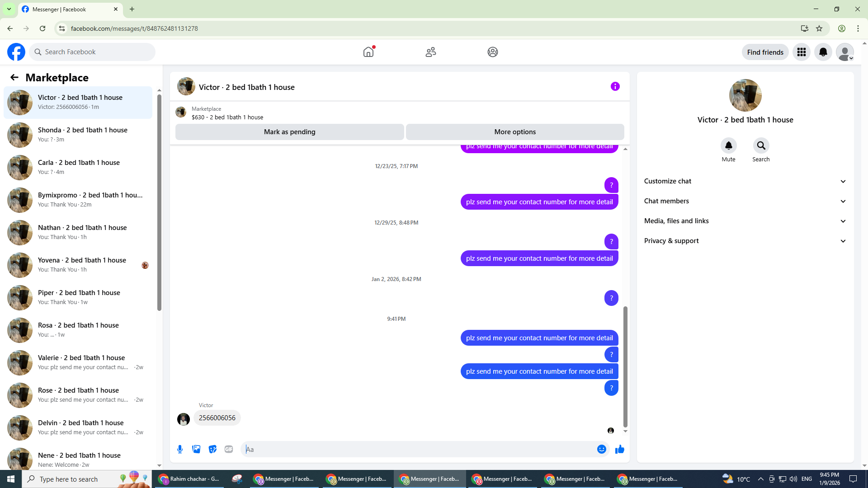This screenshot has height=488, width=868.
Task: Expand Media, files and links
Action: 745,221
